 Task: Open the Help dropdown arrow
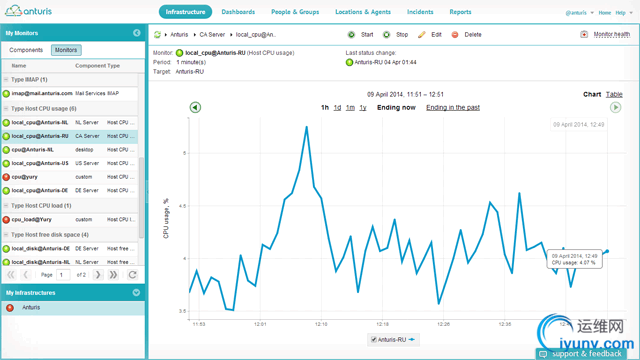[631, 13]
